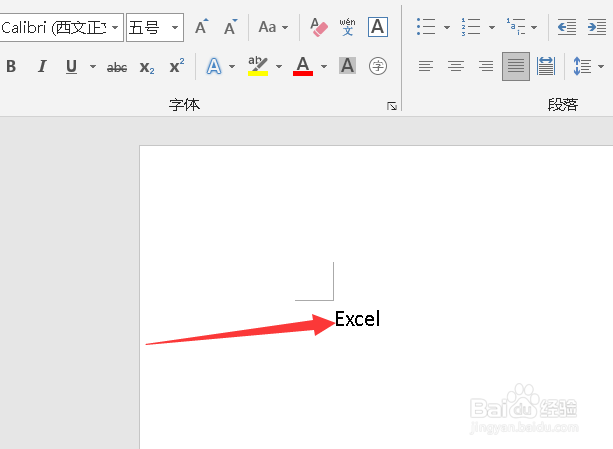The height and width of the screenshot is (449, 613).
Task: Open the font size 五号 dropdown
Action: tap(175, 27)
